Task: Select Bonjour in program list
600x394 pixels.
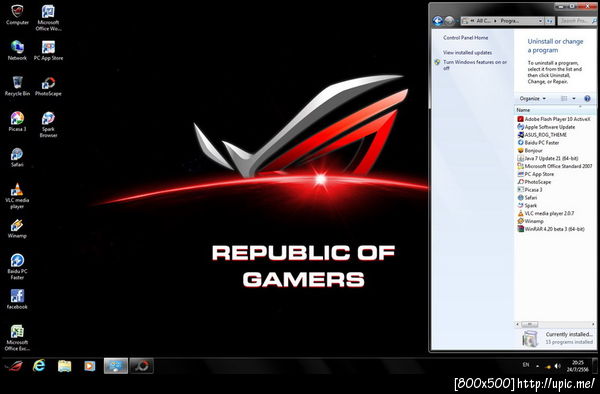Action: [x=530, y=151]
